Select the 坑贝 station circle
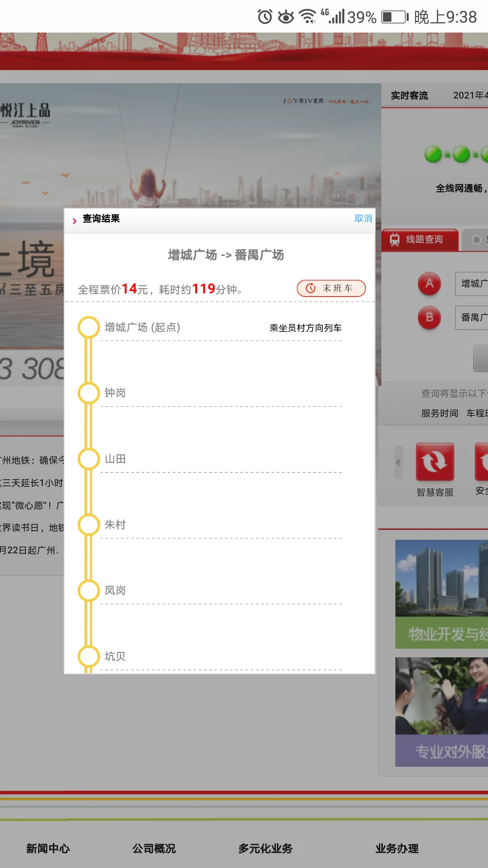Viewport: 488px width, 868px height. point(89,656)
